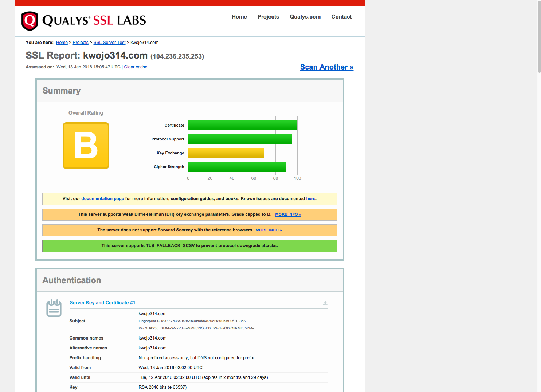
Task: Click the RSA 2048 bits key value
Action: click(x=162, y=387)
